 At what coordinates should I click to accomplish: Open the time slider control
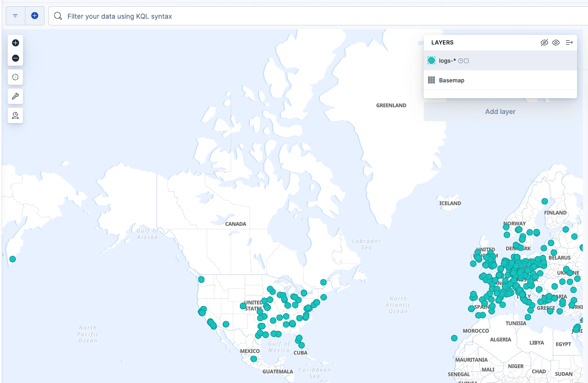click(x=15, y=115)
